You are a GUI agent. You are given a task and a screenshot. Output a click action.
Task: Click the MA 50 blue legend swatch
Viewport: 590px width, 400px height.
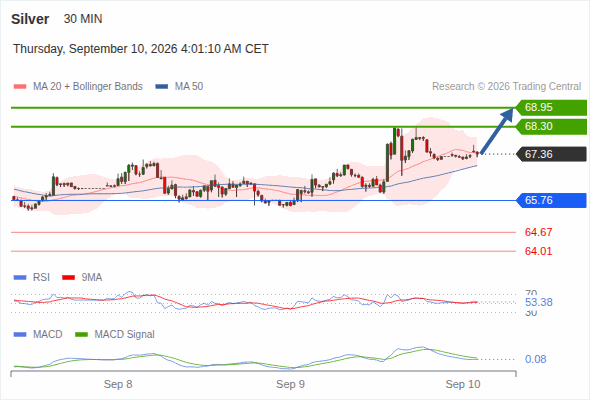click(162, 87)
